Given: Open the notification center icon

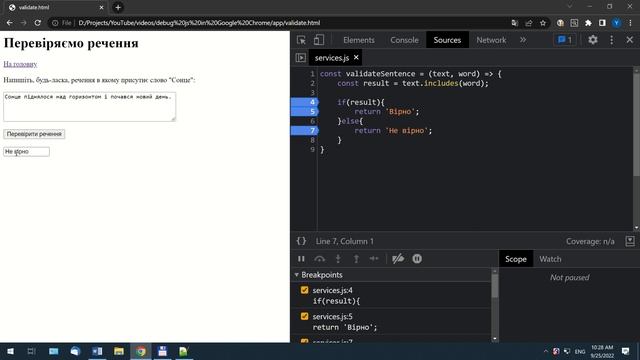Looking at the screenshot, I should click(x=625, y=351).
